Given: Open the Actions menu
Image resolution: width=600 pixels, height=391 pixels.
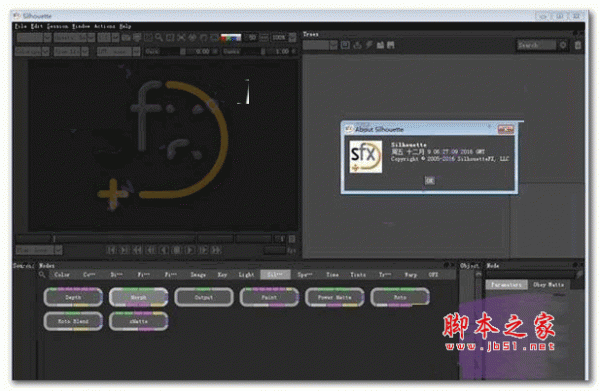Looking at the screenshot, I should [104, 26].
